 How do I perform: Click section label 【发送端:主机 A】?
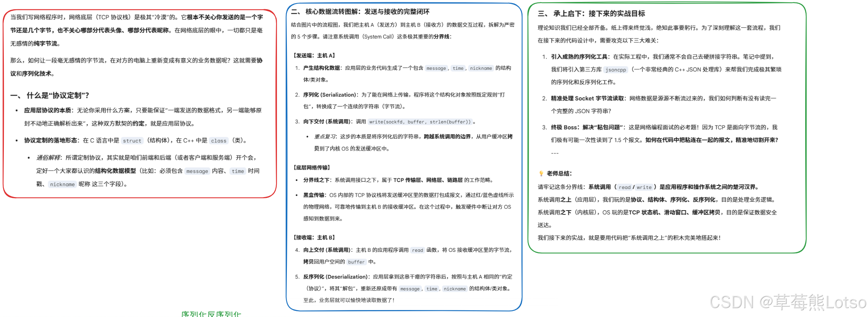(314, 56)
